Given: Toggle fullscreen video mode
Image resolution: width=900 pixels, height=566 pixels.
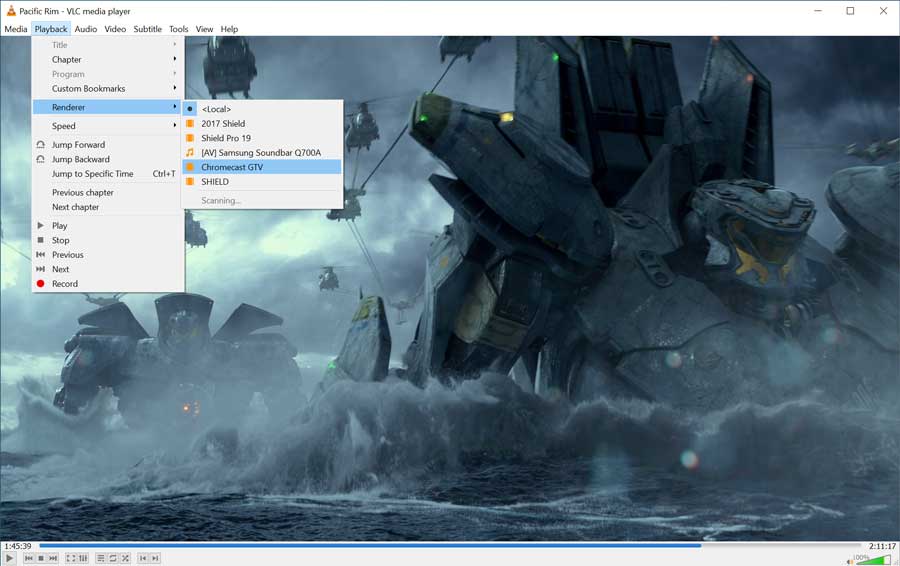Looking at the screenshot, I should (x=71, y=558).
